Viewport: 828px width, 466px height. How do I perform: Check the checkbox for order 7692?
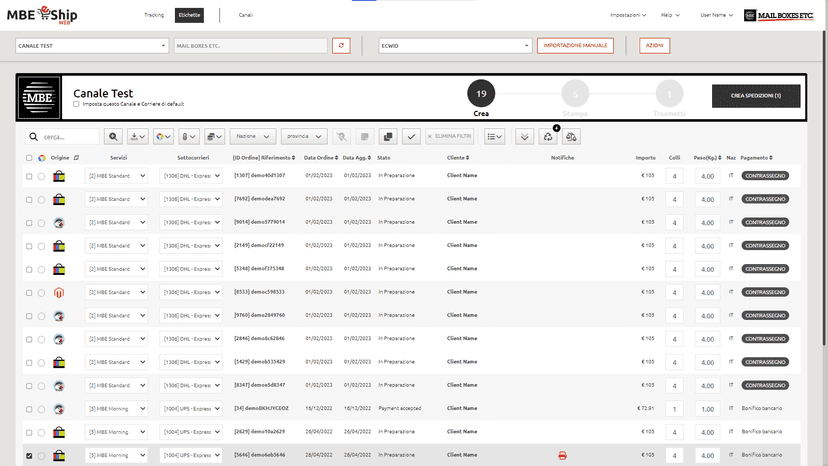click(29, 200)
